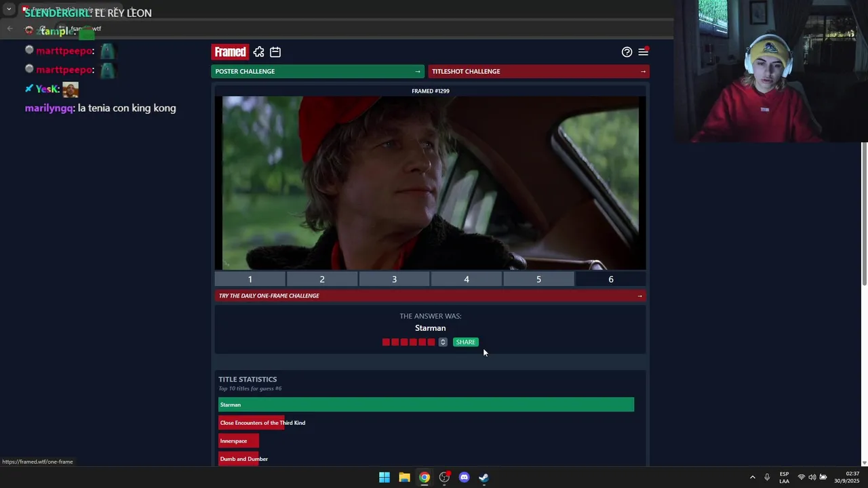This screenshot has height=488, width=868.
Task: Click the Title Statistics heading
Action: 248,380
